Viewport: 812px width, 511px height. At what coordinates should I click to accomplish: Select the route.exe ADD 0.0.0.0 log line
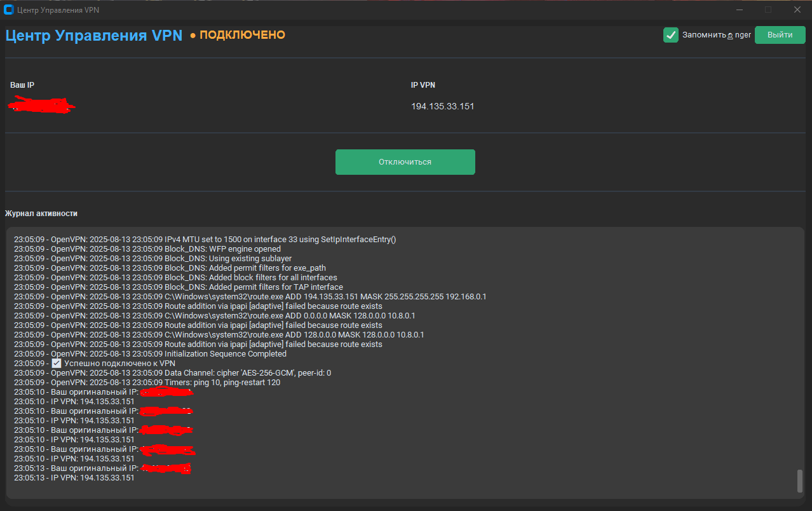coord(215,316)
